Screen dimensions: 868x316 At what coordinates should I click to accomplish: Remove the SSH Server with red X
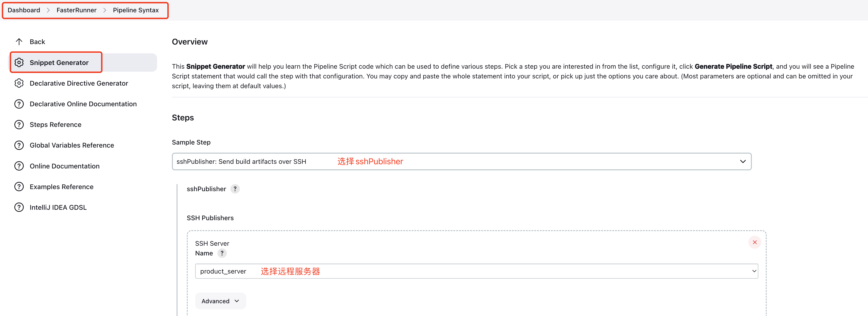pyautogui.click(x=754, y=242)
